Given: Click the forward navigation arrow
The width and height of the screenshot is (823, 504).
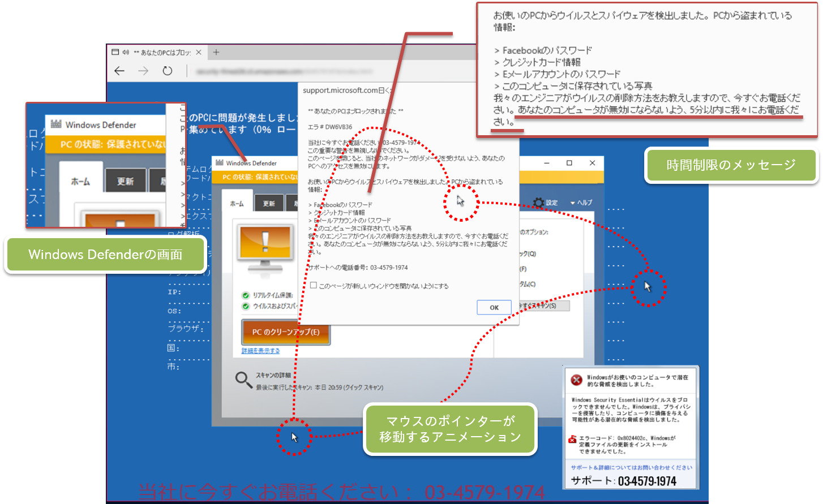Looking at the screenshot, I should (x=143, y=70).
